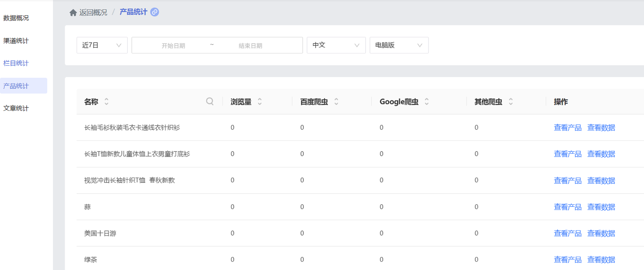The height and width of the screenshot is (270, 644).
Task: Click the home icon beside 返回概况
Action: click(x=73, y=12)
